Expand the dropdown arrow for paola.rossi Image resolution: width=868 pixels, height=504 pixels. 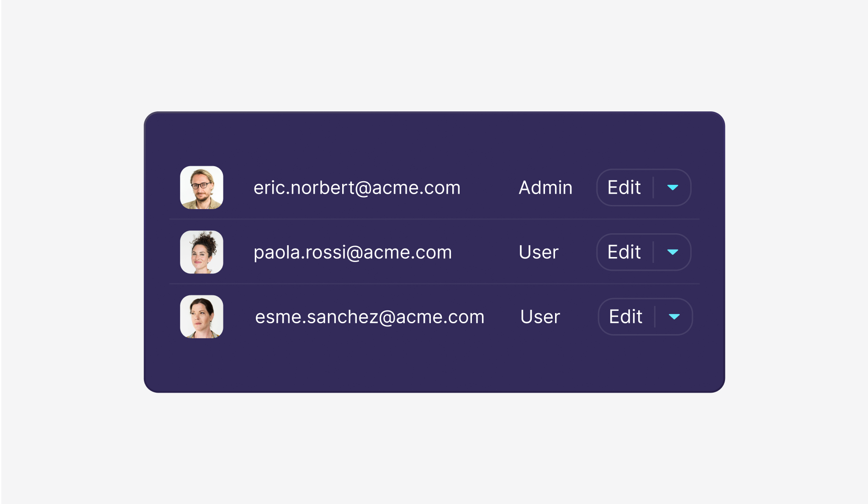[x=672, y=252]
